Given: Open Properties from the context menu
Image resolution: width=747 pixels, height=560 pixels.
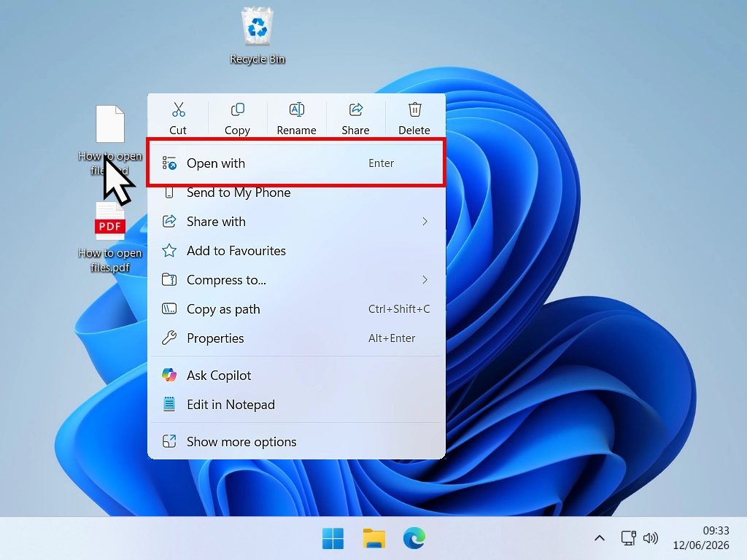Looking at the screenshot, I should [296, 338].
